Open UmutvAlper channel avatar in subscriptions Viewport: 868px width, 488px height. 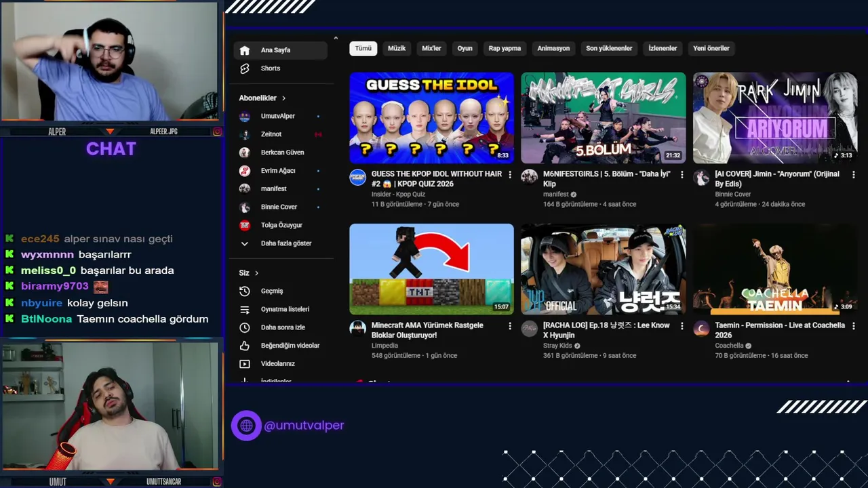[x=245, y=117]
